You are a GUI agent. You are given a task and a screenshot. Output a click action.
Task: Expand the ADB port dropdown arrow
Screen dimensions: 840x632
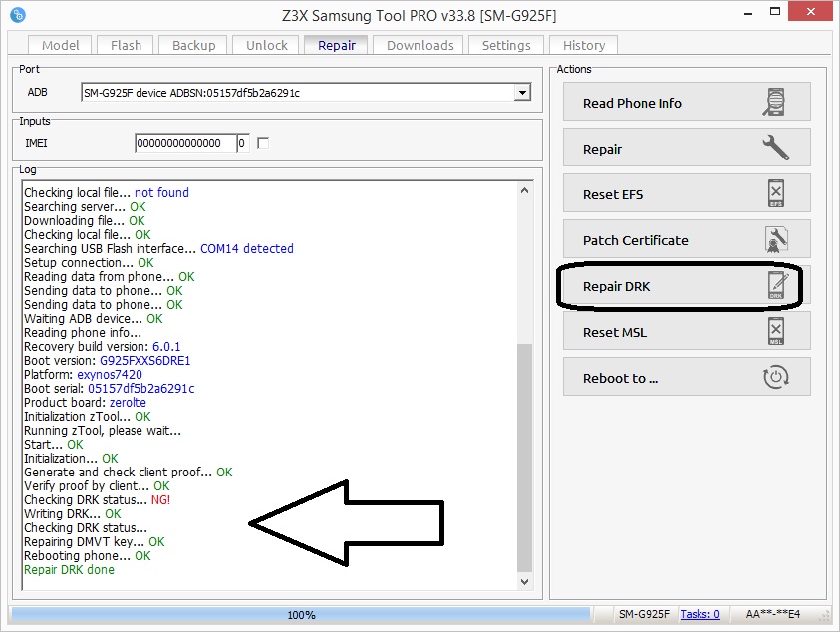pyautogui.click(x=522, y=93)
